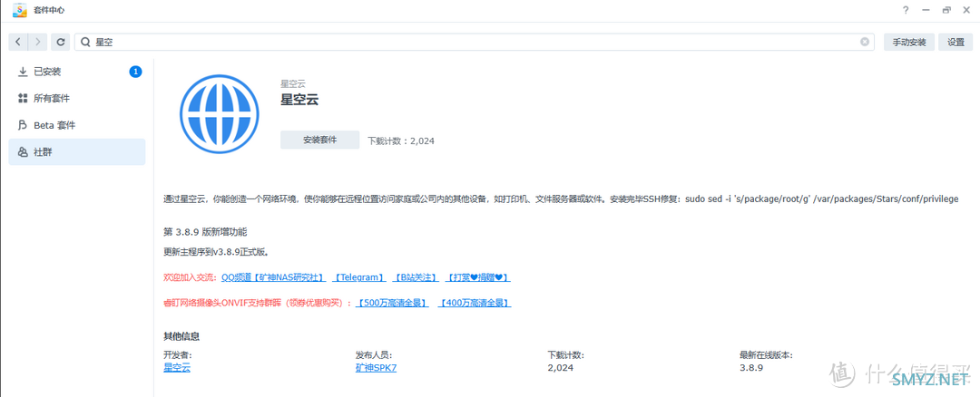Image resolution: width=980 pixels, height=397 pixels.
Task: Select the 社群 section
Action: click(x=77, y=152)
